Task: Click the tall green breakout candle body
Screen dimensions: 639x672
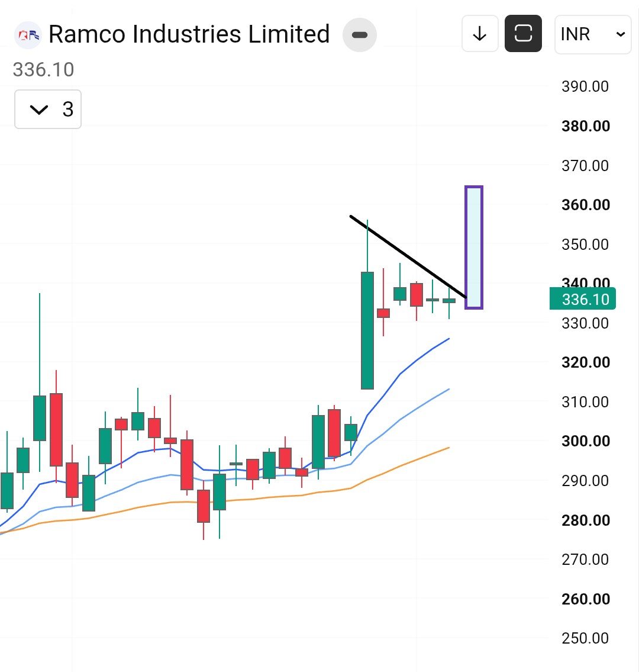Action: 367,330
